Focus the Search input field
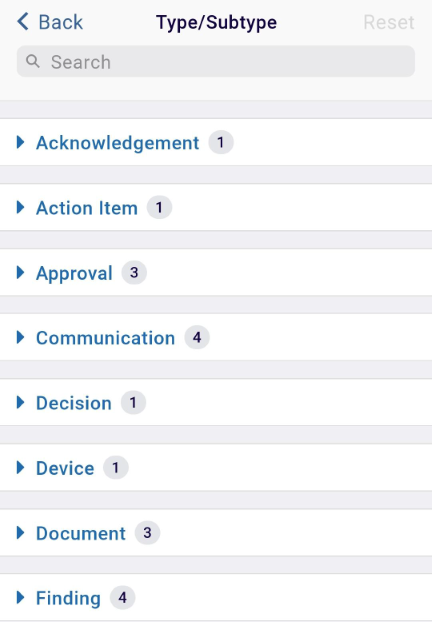The width and height of the screenshot is (432, 622). (x=216, y=61)
